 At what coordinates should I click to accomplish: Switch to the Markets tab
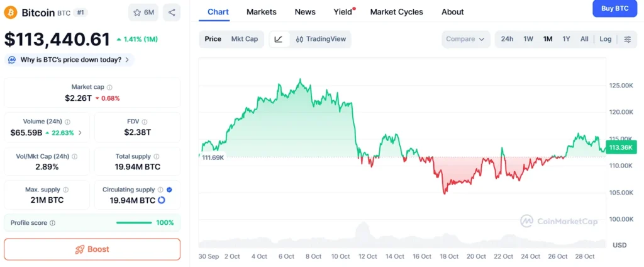(261, 12)
